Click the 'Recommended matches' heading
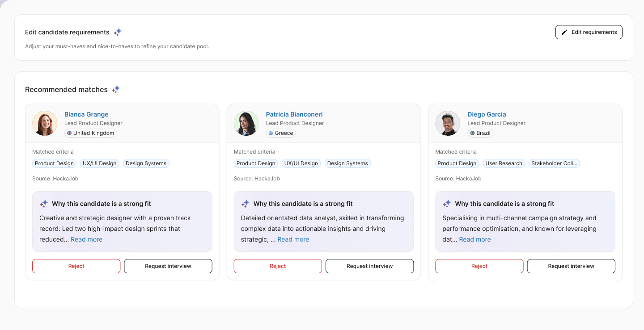This screenshot has height=330, width=644. [66, 90]
